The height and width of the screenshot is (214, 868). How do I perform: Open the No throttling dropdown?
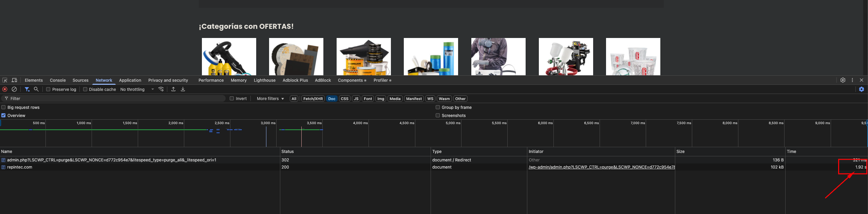[137, 89]
